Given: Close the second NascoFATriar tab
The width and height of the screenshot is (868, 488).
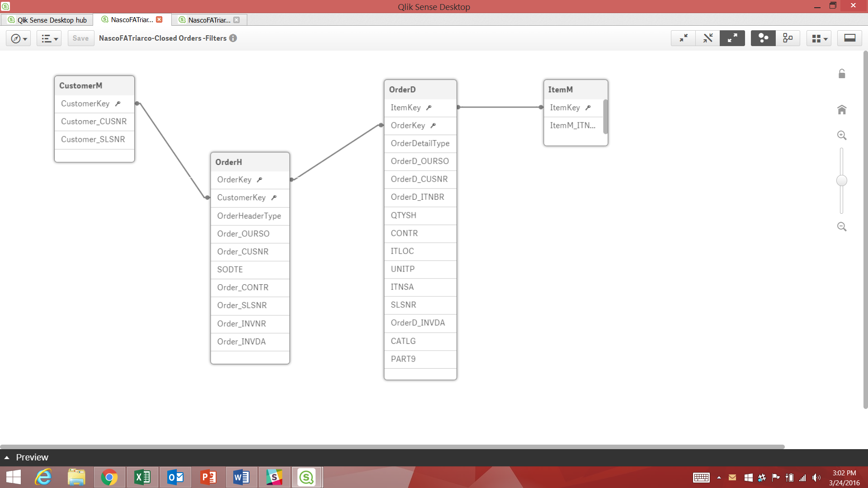Looking at the screenshot, I should click(236, 20).
